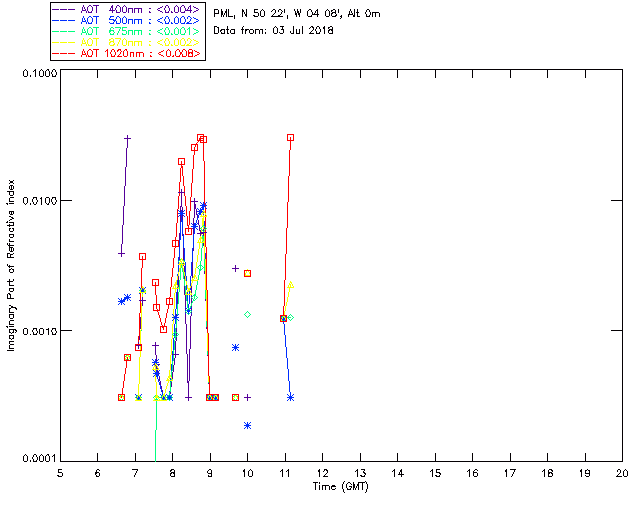
Task: Click the x-axis tick label 12
Action: tap(322, 473)
